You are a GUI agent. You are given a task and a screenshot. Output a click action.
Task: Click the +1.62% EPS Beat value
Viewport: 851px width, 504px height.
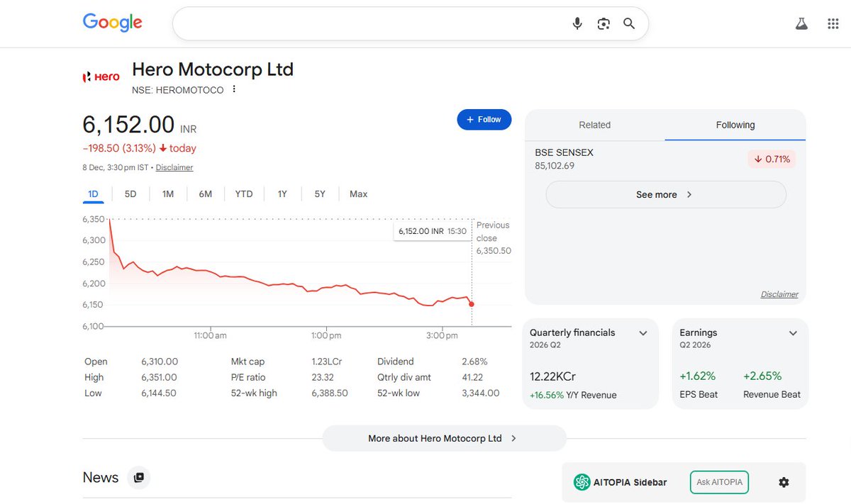(698, 376)
